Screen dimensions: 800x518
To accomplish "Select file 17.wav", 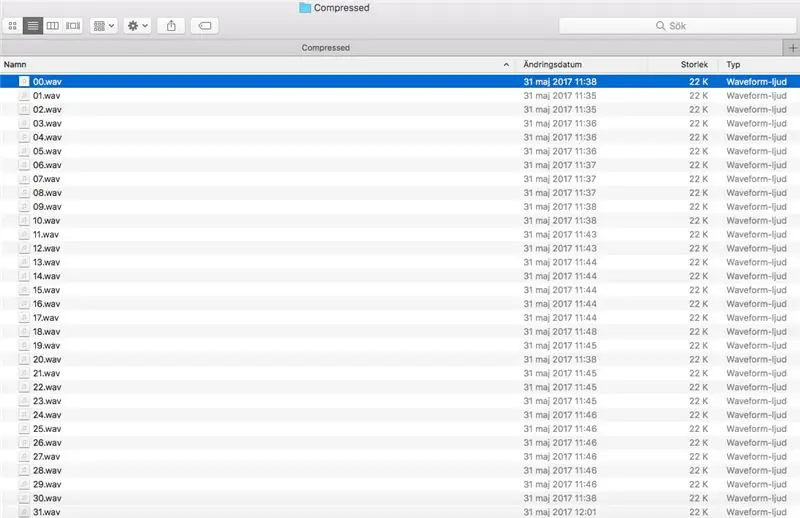I will [x=400, y=317].
